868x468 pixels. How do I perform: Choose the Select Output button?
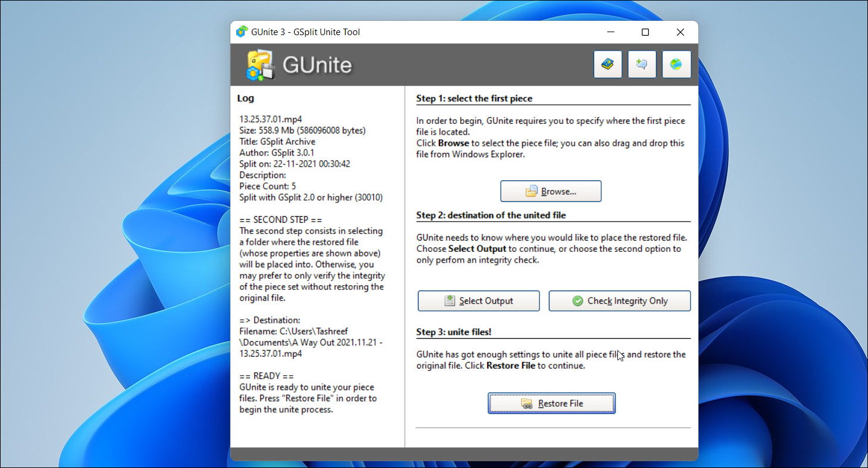point(479,301)
